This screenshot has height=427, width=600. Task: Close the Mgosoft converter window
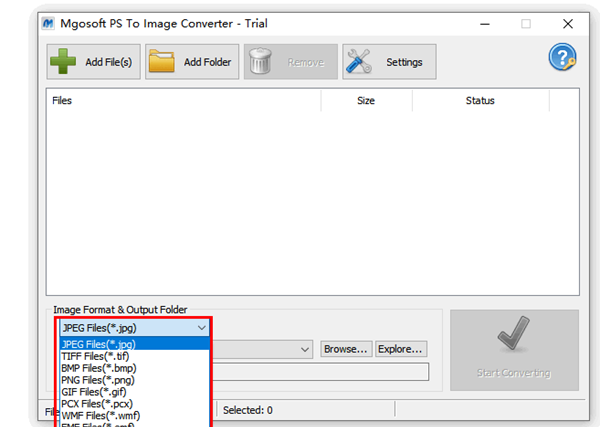tap(568, 24)
